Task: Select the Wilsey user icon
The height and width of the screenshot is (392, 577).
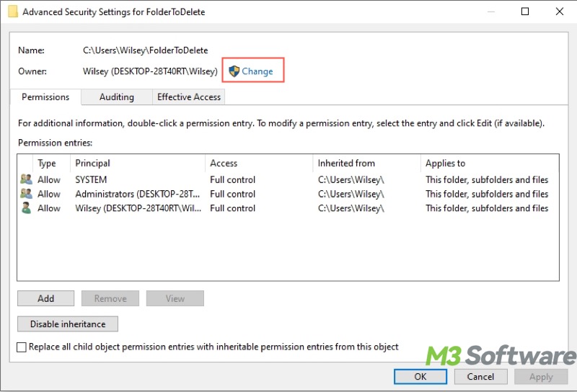Action: tap(26, 208)
